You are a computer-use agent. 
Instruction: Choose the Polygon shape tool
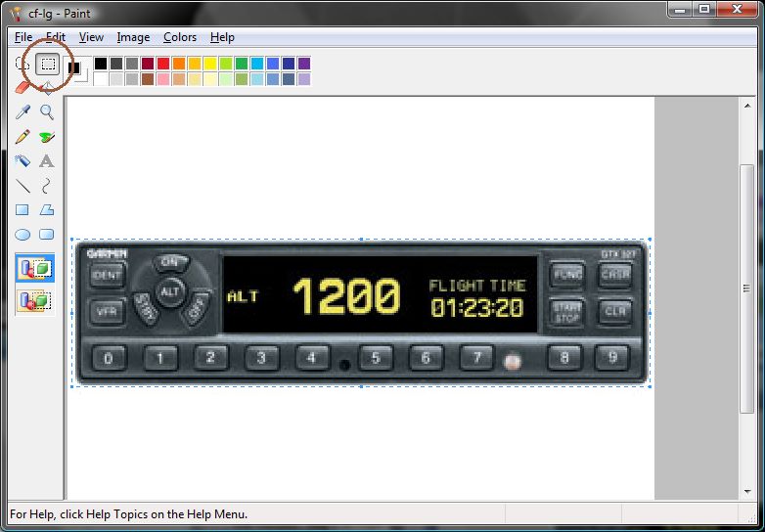(47, 210)
